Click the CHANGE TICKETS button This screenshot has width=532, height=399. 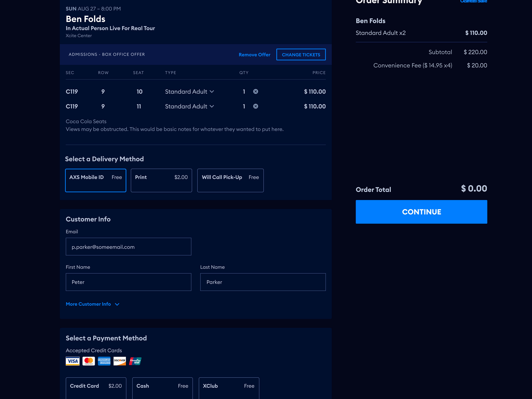pyautogui.click(x=301, y=55)
